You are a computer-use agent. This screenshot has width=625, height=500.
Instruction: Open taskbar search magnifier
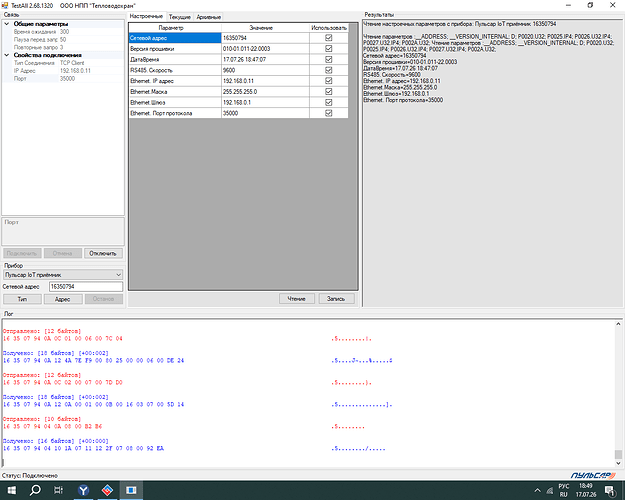[35, 490]
